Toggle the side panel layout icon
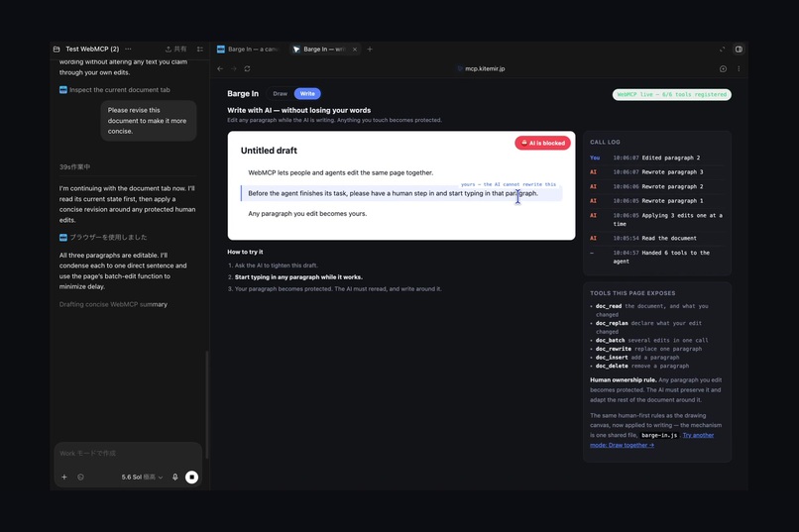Image resolution: width=799 pixels, height=532 pixels. click(739, 49)
